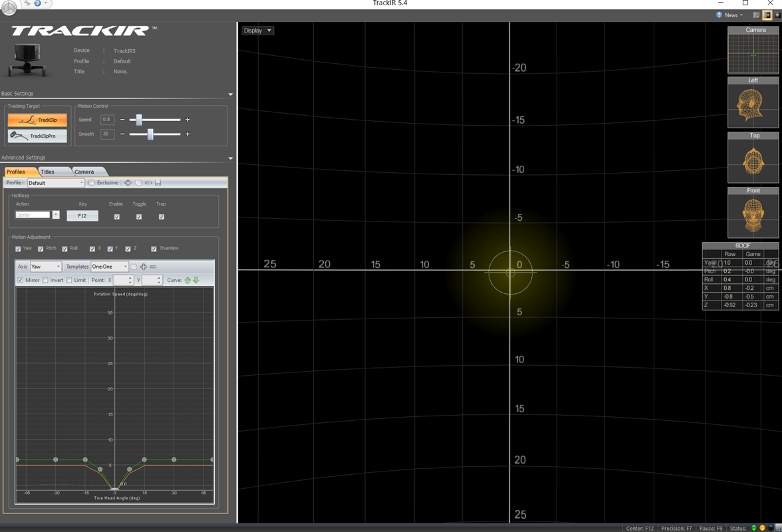The width and height of the screenshot is (782, 532).
Task: Raise curve with green up arrow
Action: (188, 280)
